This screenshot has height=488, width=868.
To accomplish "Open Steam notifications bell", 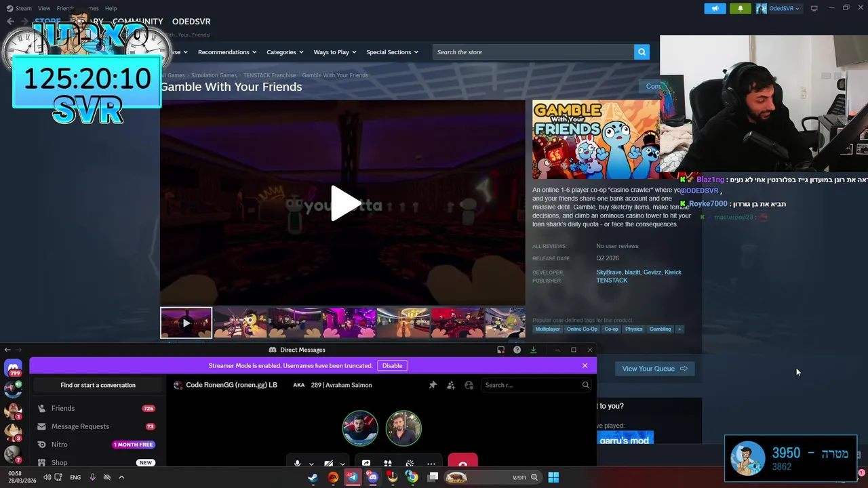I will pos(740,8).
